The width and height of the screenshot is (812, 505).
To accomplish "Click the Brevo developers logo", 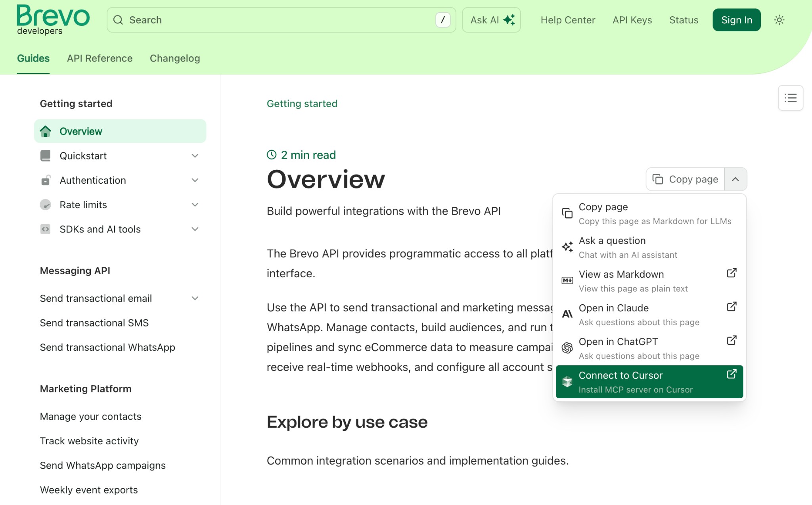I will pos(53,20).
